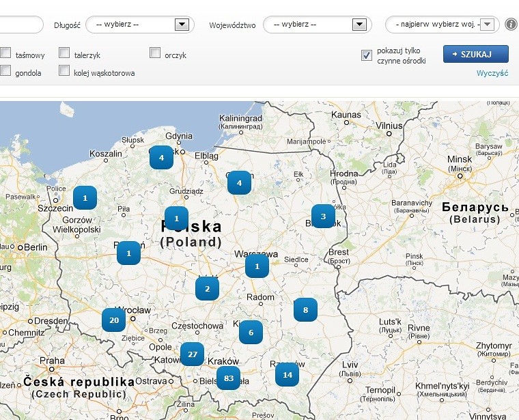Select the cluster marker labeled 14
The width and height of the screenshot is (519, 420).
287,374
